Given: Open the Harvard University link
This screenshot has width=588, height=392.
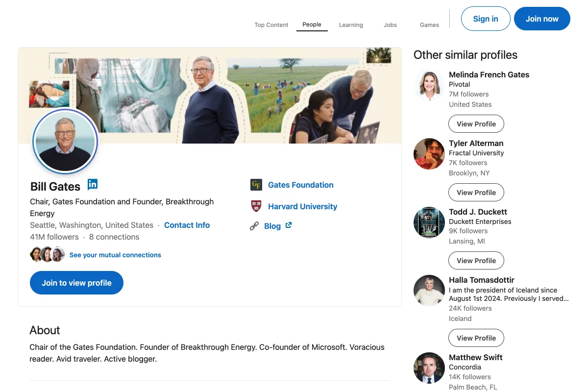Looking at the screenshot, I should pyautogui.click(x=303, y=206).
